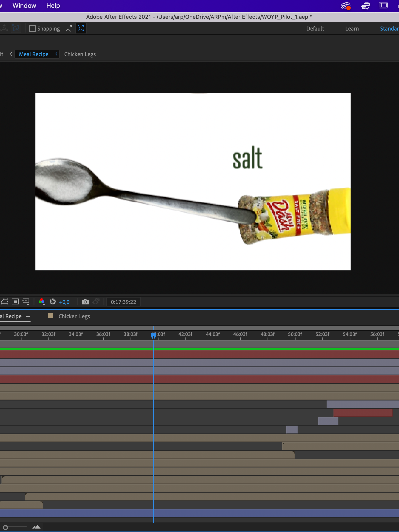
Task: Click the +0,0 exposure value
Action: tap(64, 302)
